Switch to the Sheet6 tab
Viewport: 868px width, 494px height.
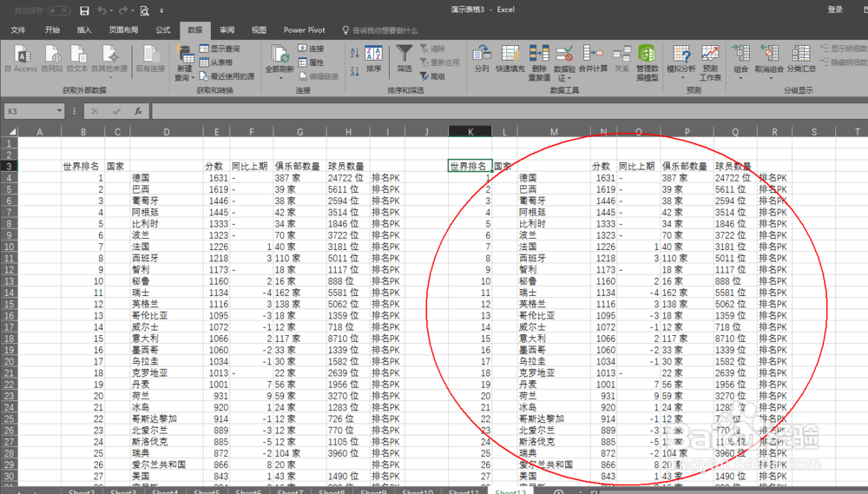pyautogui.click(x=248, y=491)
